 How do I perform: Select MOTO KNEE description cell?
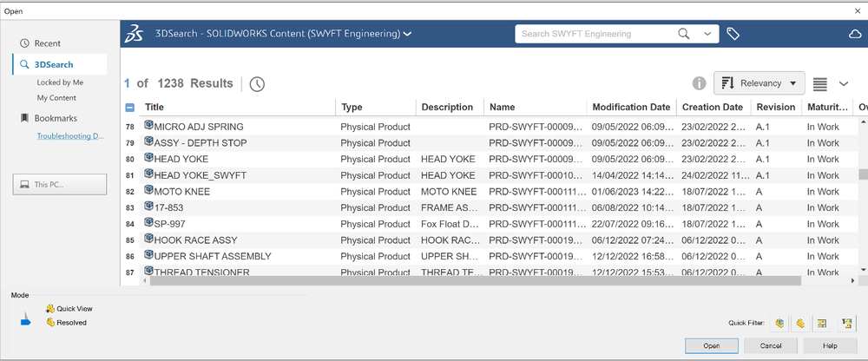(x=449, y=192)
